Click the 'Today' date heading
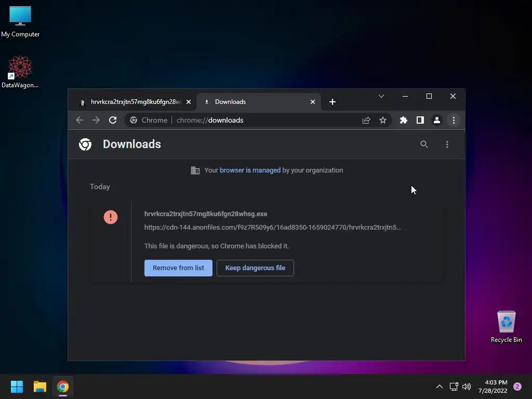Viewport: 532px width, 399px height. tap(100, 187)
